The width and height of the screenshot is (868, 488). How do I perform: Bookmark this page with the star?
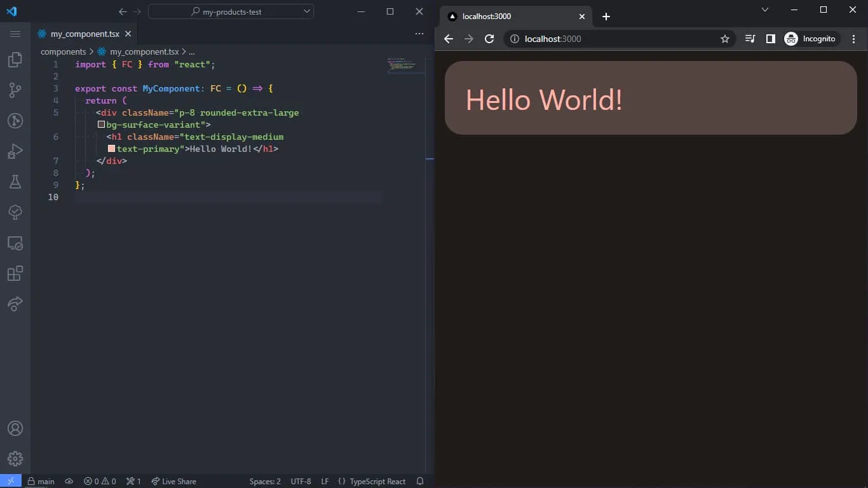coord(725,39)
